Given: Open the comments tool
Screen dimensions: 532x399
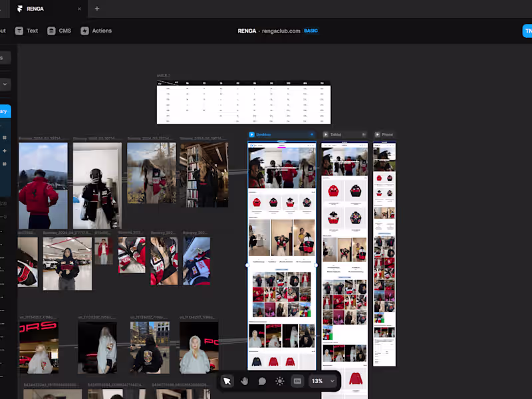Looking at the screenshot, I should pyautogui.click(x=262, y=381).
